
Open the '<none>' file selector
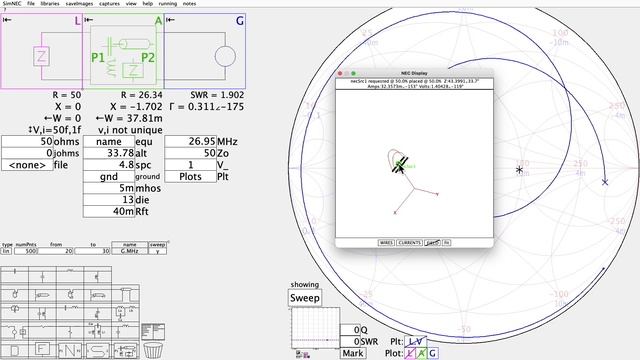click(x=27, y=165)
